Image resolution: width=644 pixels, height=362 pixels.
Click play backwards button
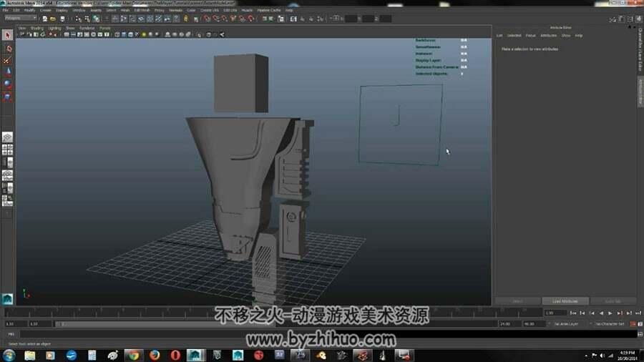point(601,313)
